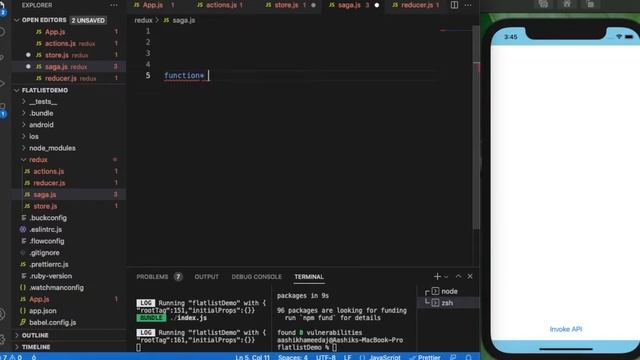Change indentation via Spaces: 4
The height and width of the screenshot is (360, 640).
tap(293, 357)
